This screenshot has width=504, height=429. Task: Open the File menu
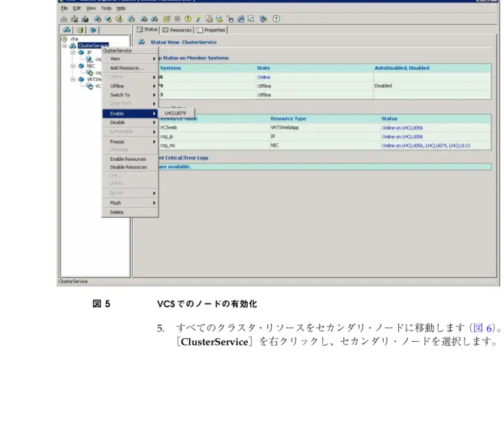[x=65, y=8]
